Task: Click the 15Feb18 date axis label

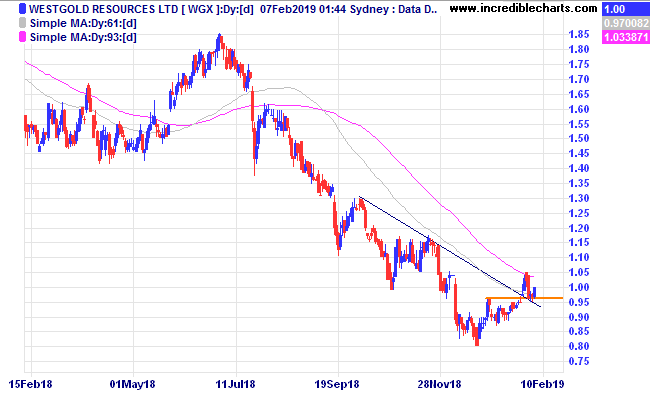Action: tap(30, 384)
